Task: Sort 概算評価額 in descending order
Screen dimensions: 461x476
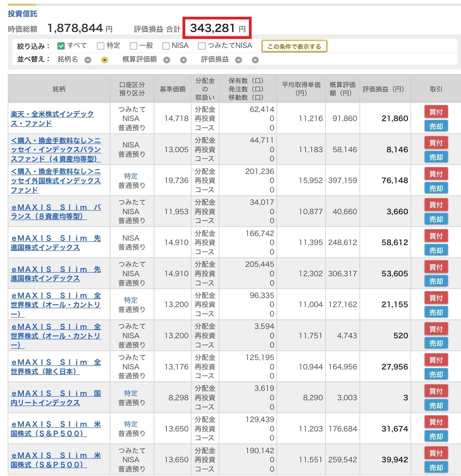Action: click(167, 60)
